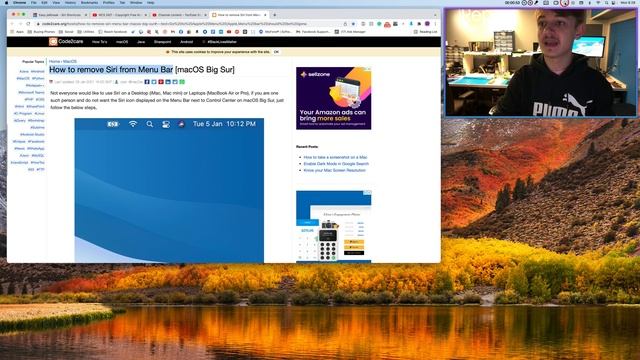This screenshot has width=640, height=360.
Task: Open the #MacOS popular topic tag
Action: tap(23, 78)
